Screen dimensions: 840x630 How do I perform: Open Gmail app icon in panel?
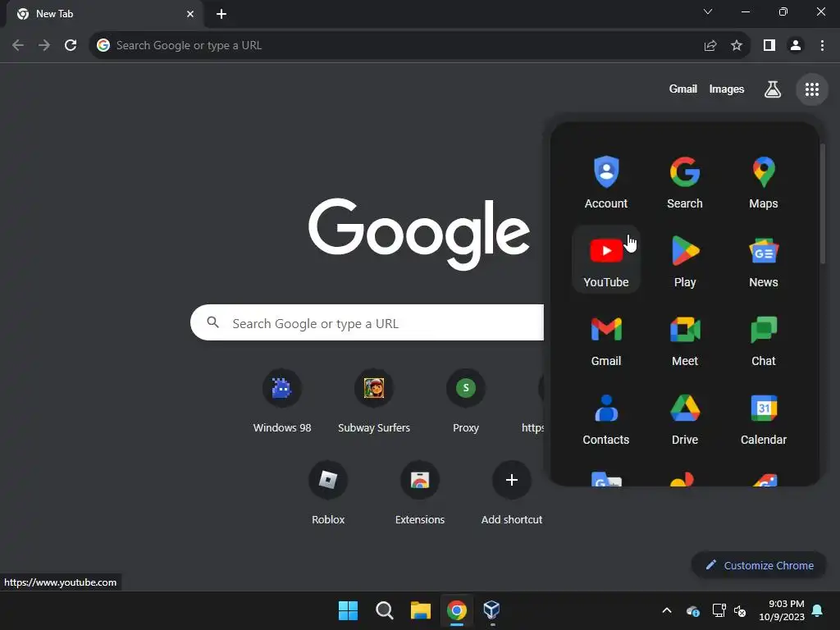pos(606,339)
